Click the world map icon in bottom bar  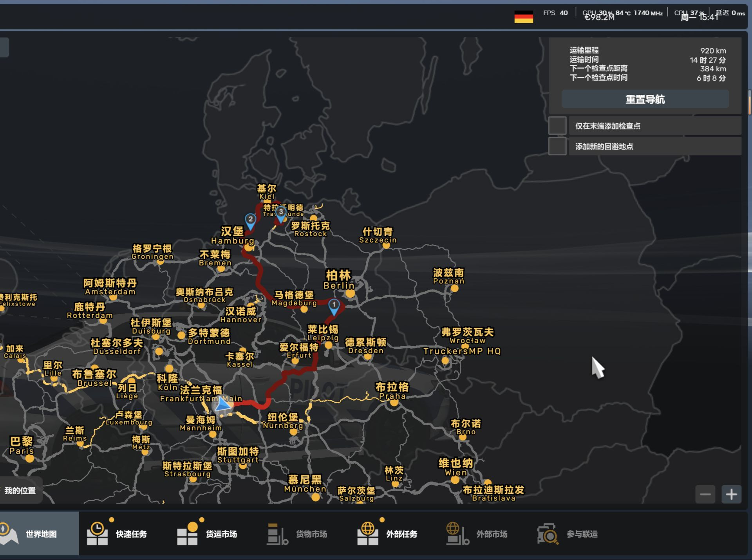[9, 533]
